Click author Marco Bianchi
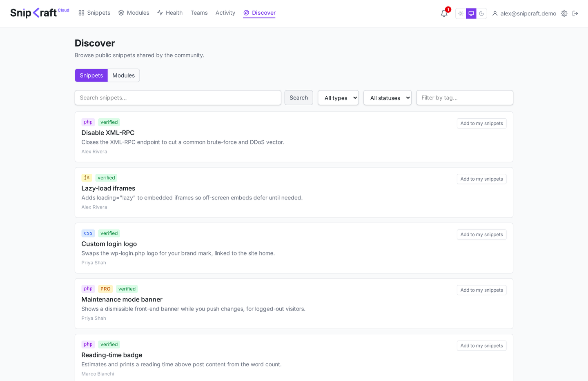 point(98,374)
